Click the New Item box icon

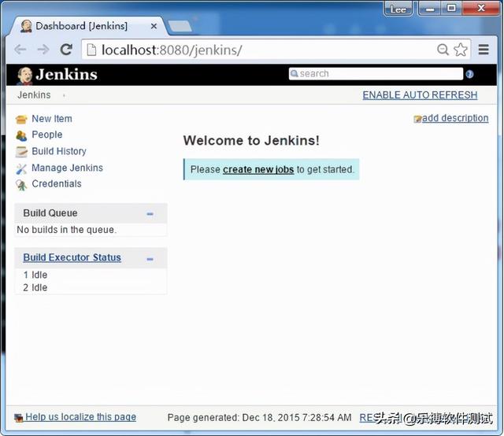coord(21,119)
